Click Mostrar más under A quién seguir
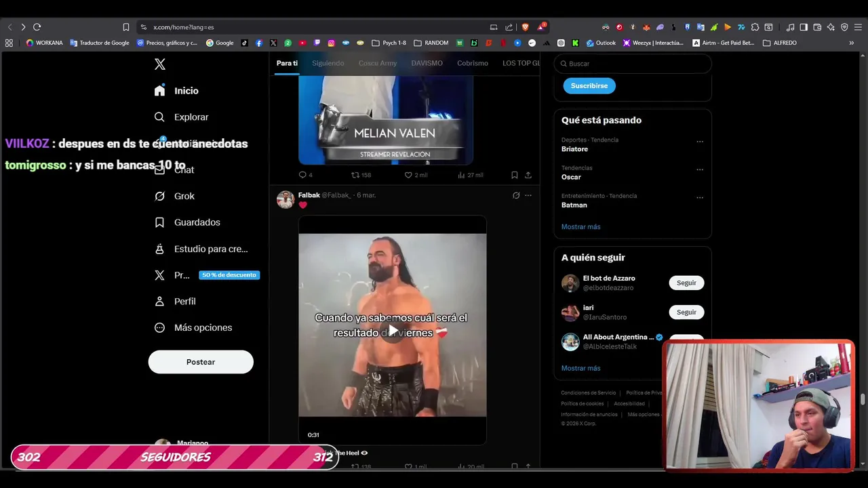Viewport: 868px width, 488px height. click(x=580, y=368)
